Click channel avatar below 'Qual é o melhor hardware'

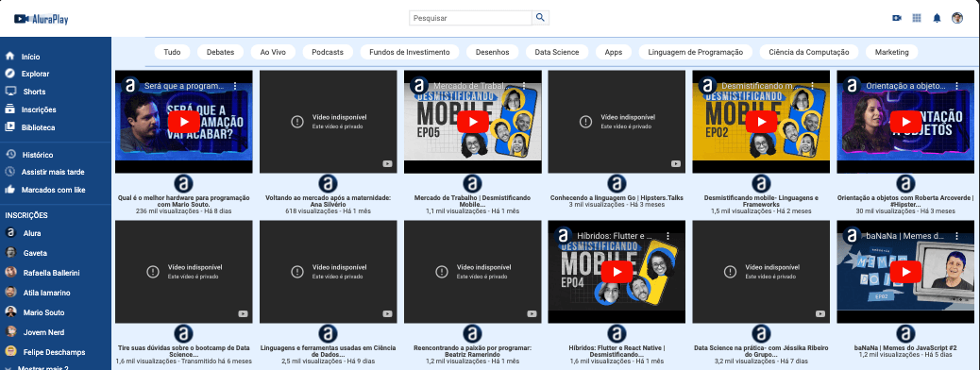pos(184,184)
